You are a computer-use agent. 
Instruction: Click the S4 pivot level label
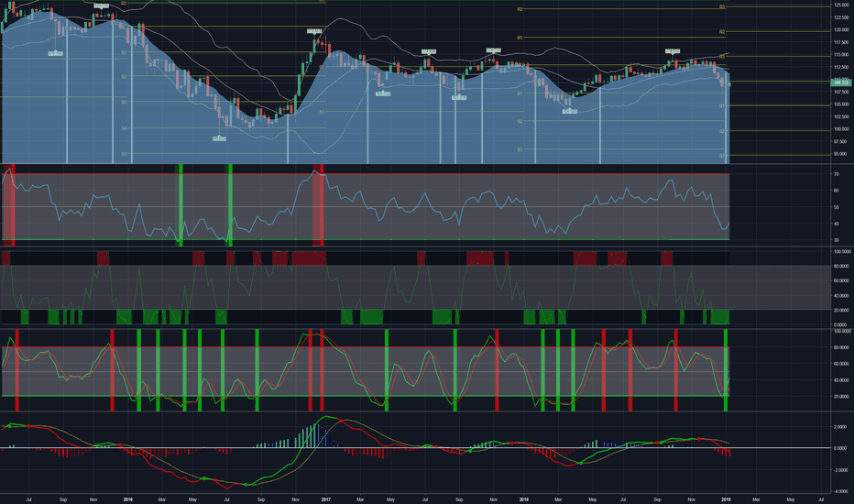(x=125, y=128)
